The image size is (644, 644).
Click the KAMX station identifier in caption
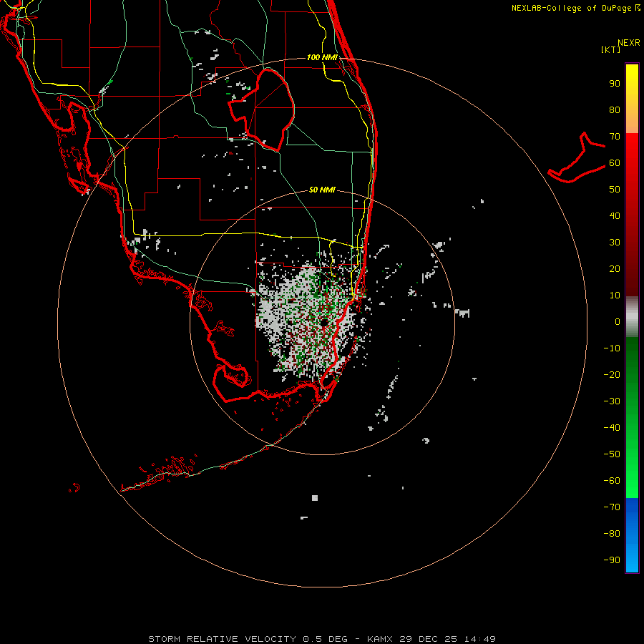[x=380, y=639]
